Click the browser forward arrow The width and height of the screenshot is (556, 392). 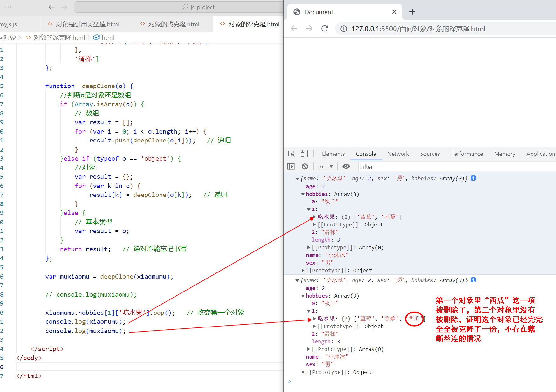click(309, 29)
